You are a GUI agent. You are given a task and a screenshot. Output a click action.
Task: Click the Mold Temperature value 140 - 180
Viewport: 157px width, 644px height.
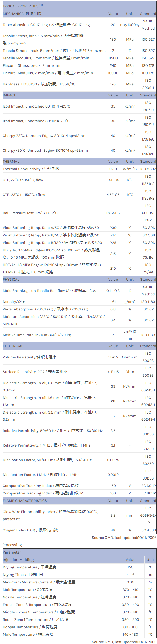pyautogui.click(x=130, y=634)
